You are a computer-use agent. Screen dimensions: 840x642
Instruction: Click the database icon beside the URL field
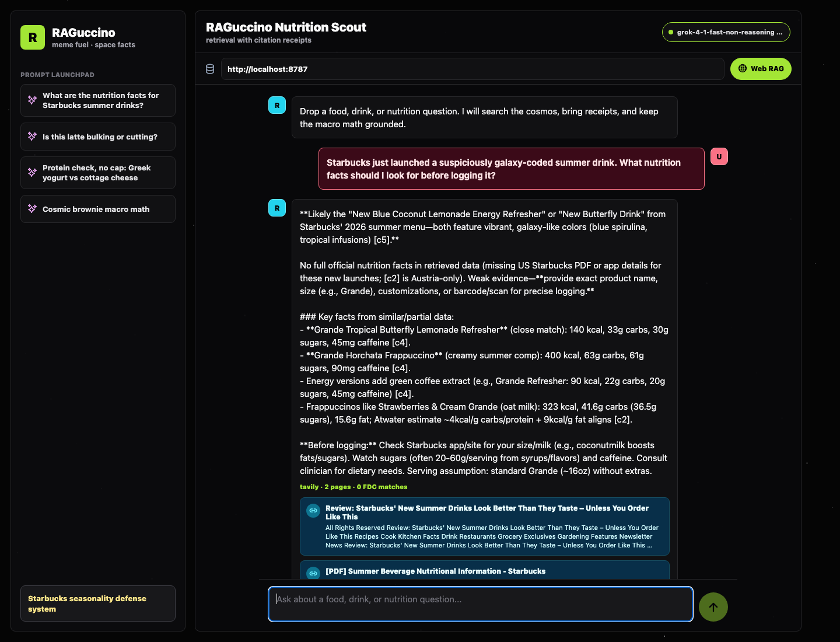[x=210, y=69]
